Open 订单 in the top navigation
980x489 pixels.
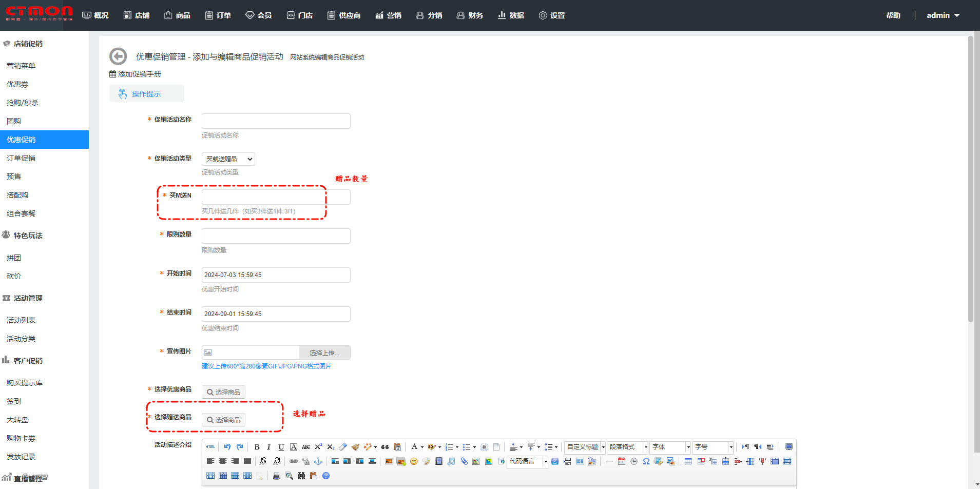pyautogui.click(x=218, y=15)
